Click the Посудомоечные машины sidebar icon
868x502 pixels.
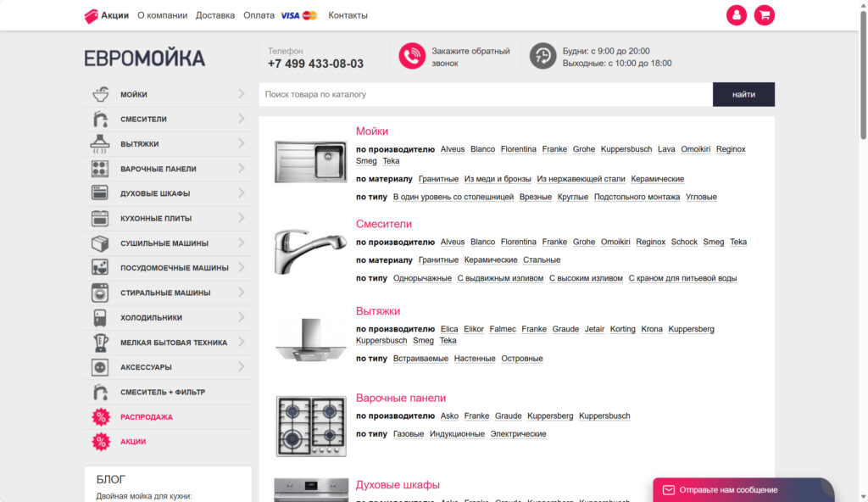(100, 268)
